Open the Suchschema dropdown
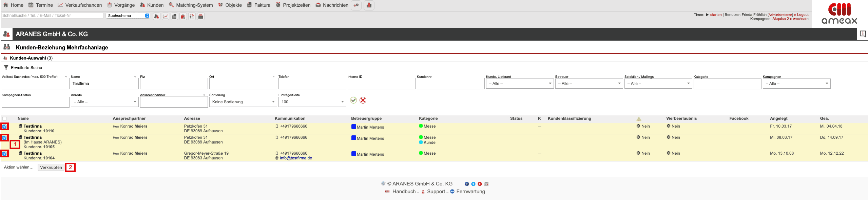868x200 pixels. coord(128,16)
